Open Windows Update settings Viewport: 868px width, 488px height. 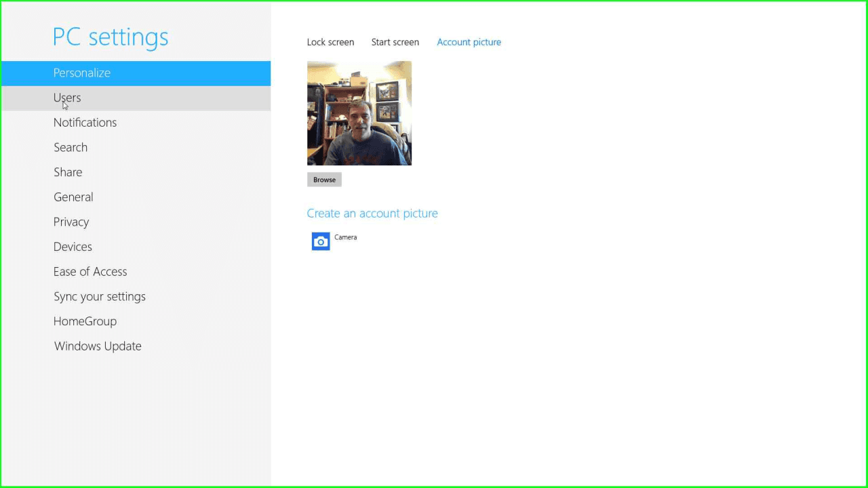point(98,346)
